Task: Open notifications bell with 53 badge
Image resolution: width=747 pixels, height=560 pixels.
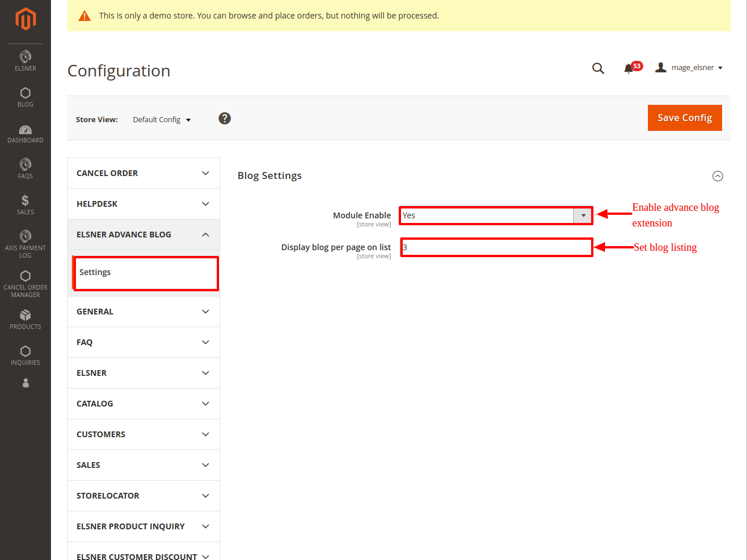Action: (629, 68)
